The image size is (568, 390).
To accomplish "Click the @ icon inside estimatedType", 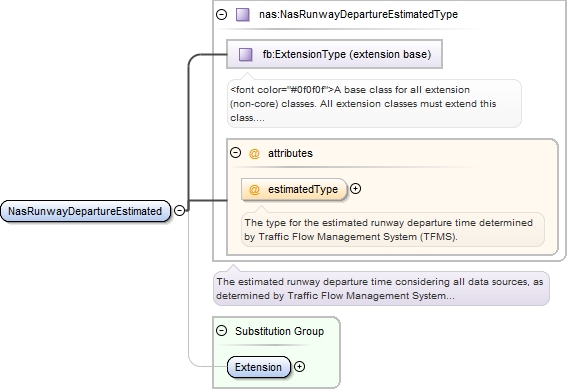I will pyautogui.click(x=254, y=189).
